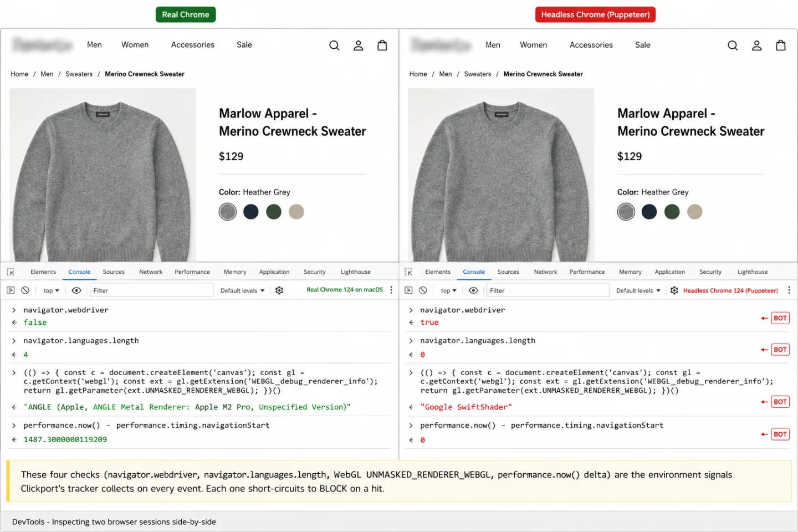Open the Network tab in left DevTools
Image resolution: width=798 pixels, height=532 pixels.
(151, 272)
